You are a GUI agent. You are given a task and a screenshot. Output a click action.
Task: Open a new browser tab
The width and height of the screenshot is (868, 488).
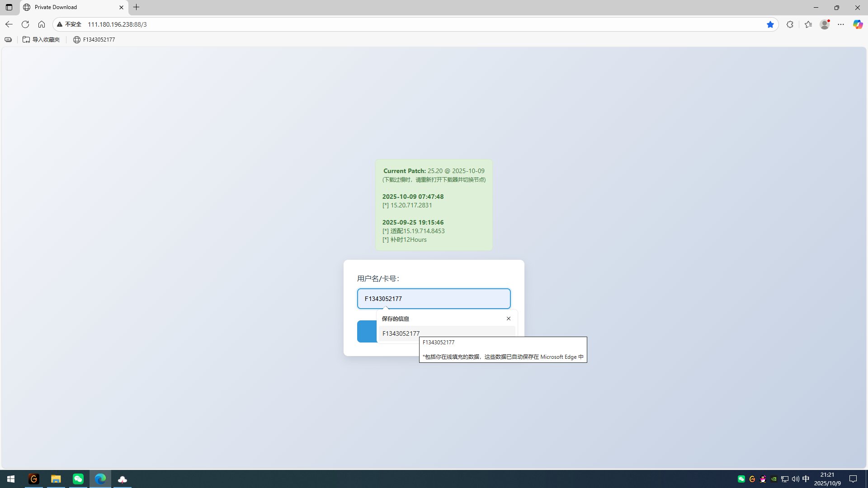pos(136,7)
